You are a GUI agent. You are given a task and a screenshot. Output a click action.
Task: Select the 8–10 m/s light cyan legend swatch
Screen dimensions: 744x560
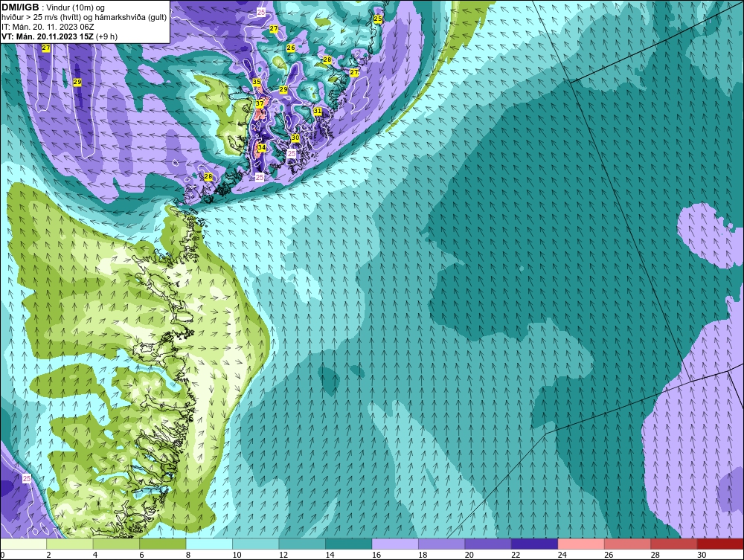tap(209, 544)
